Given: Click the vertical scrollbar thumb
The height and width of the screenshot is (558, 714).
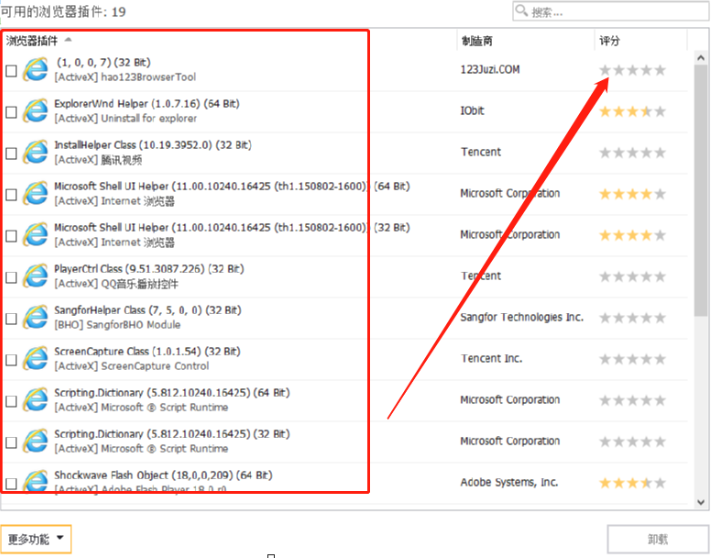Looking at the screenshot, I should 701,190.
